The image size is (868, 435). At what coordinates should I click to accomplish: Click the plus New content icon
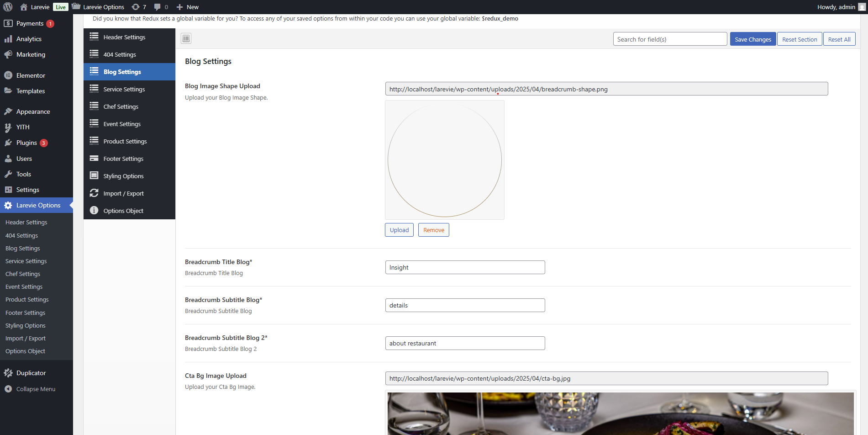(179, 7)
